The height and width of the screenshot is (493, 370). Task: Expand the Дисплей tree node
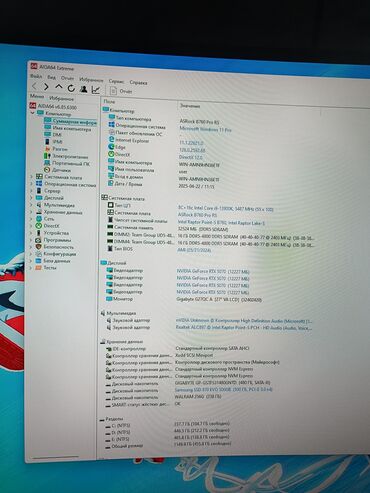[32, 198]
